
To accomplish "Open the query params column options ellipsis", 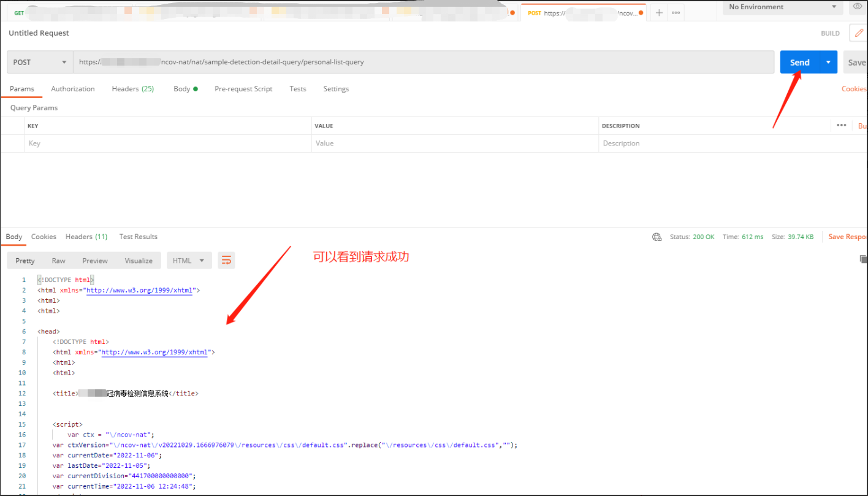I will click(x=842, y=126).
